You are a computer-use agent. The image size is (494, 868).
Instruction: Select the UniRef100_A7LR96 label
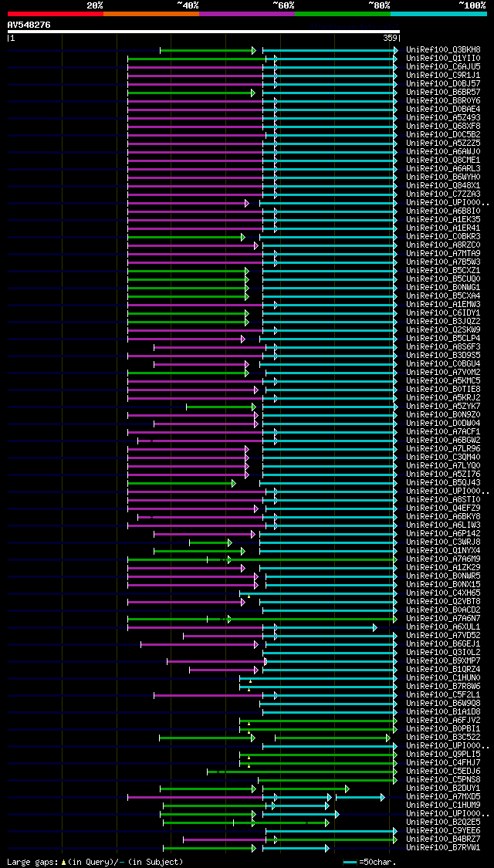pyautogui.click(x=443, y=449)
